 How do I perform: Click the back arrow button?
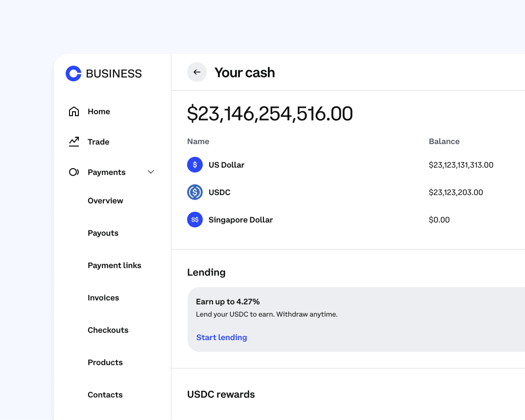[x=197, y=72]
